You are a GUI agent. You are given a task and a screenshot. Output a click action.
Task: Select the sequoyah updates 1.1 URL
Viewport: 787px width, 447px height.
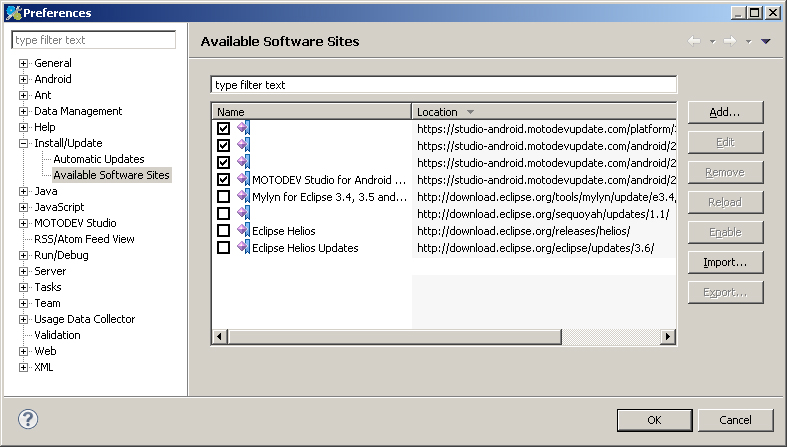[x=543, y=214]
